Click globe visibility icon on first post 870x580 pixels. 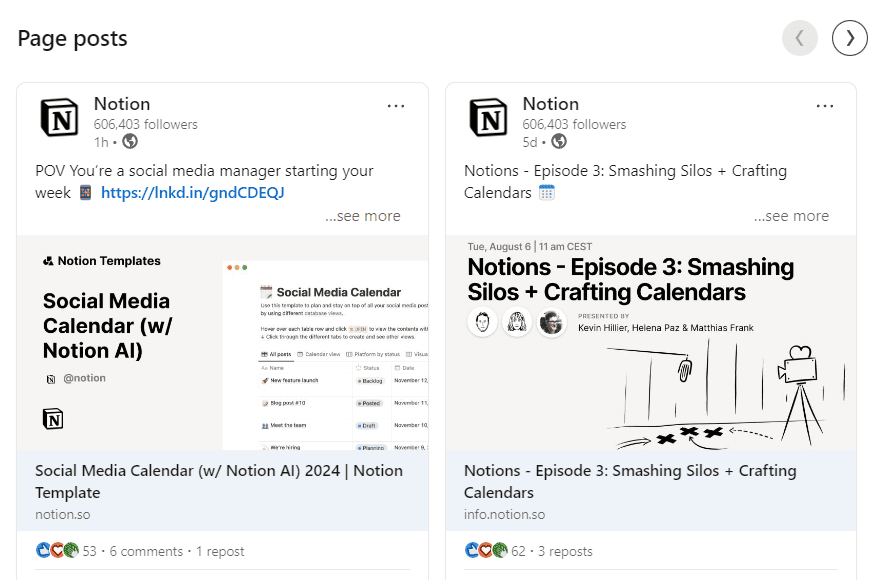pos(130,142)
